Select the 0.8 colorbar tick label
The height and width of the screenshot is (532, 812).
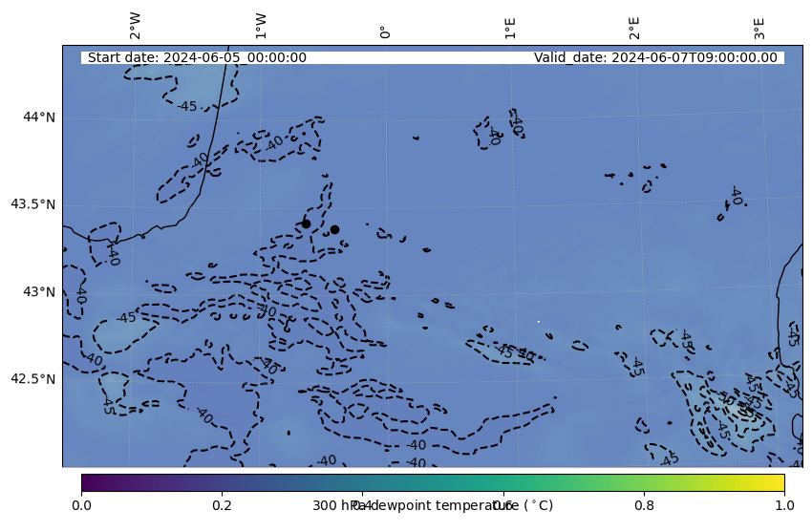click(644, 505)
